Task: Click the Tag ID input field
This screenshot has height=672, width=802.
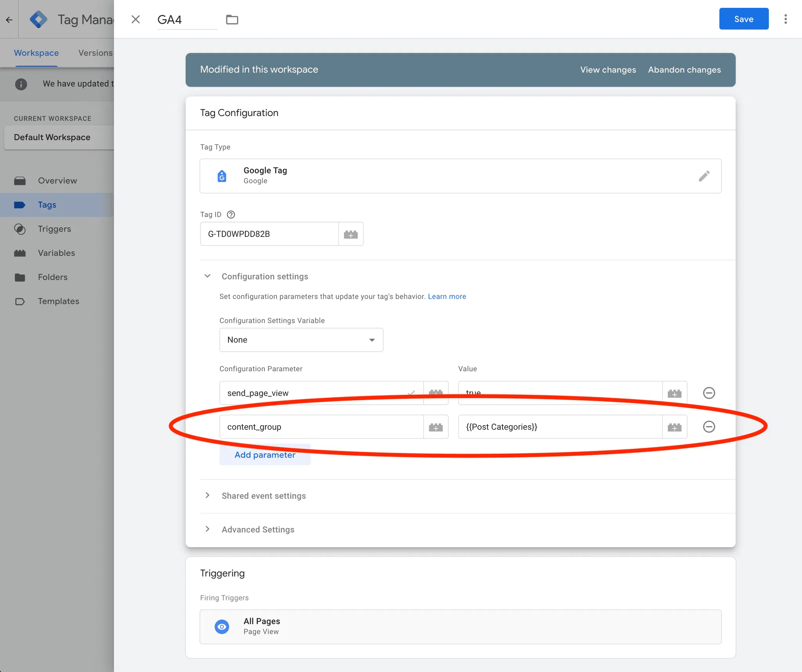Action: tap(269, 234)
